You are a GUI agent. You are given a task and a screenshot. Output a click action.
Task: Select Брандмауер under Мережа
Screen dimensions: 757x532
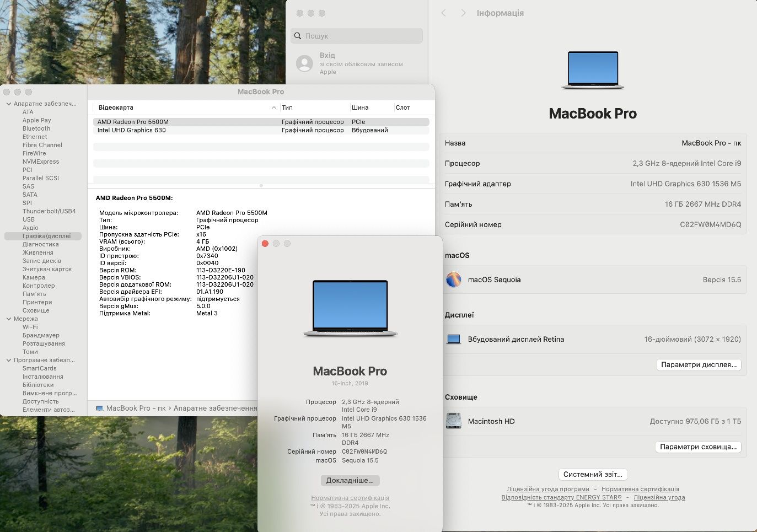click(x=41, y=335)
